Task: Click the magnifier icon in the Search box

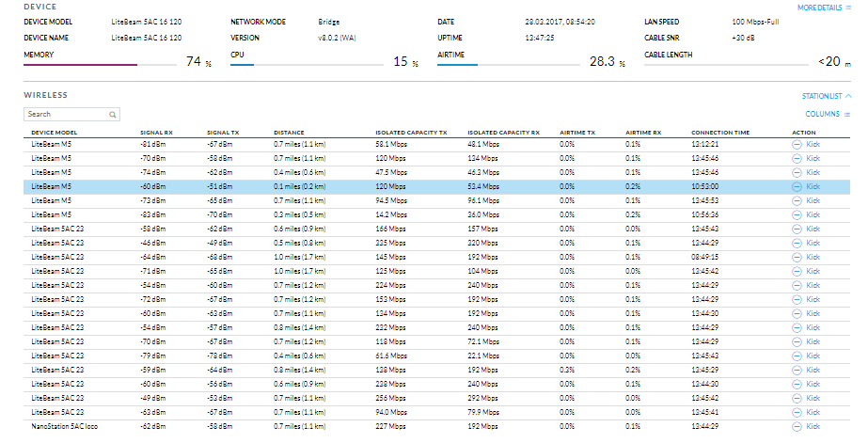Action: pos(112,115)
